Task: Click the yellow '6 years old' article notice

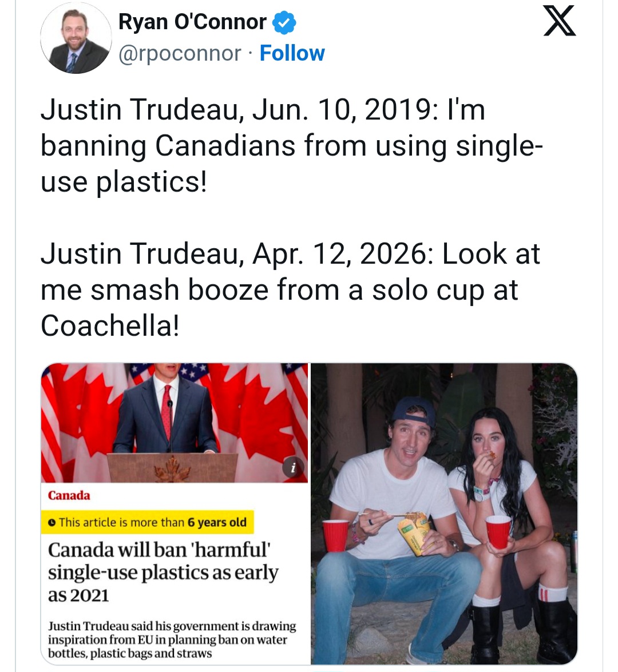Action: tap(149, 522)
